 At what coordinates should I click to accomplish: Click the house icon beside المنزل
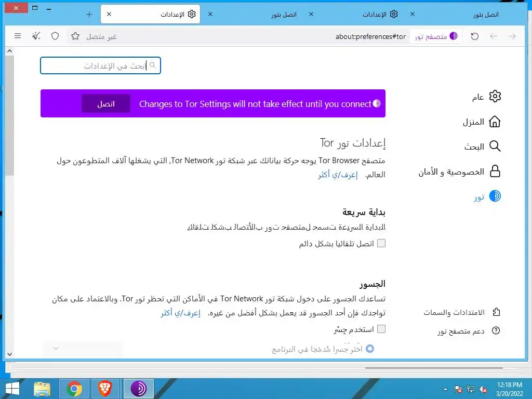click(x=495, y=122)
